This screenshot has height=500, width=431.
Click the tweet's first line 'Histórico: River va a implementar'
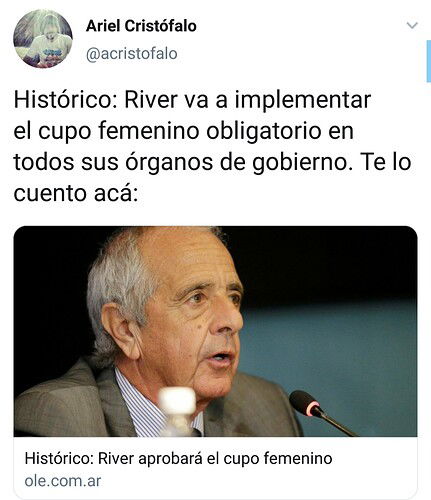(192, 100)
